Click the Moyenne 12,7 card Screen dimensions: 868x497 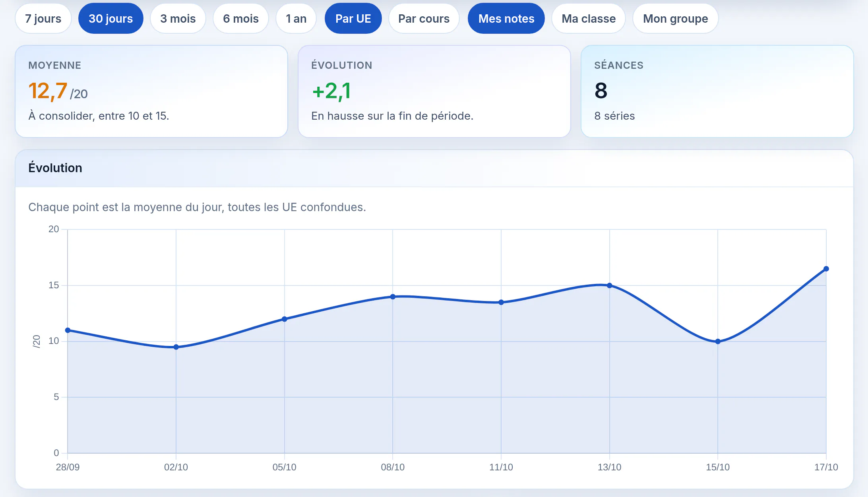point(151,91)
